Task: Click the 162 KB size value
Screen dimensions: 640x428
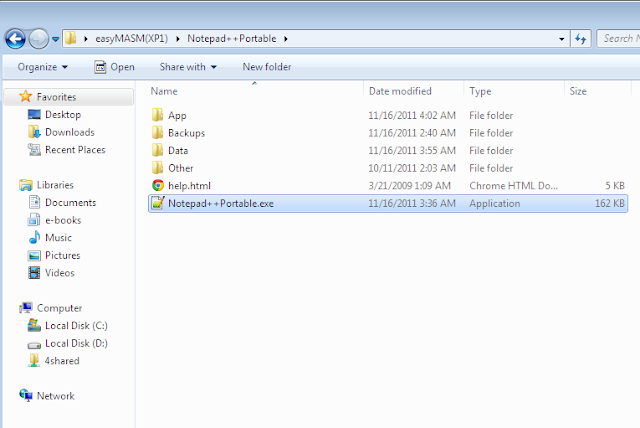Action: coord(609,203)
